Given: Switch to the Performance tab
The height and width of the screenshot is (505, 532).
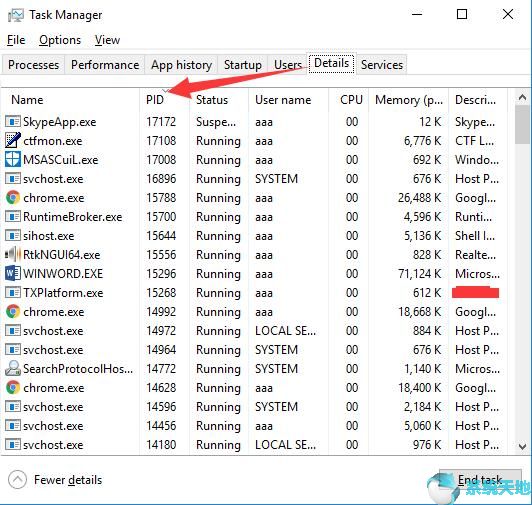Looking at the screenshot, I should point(105,64).
